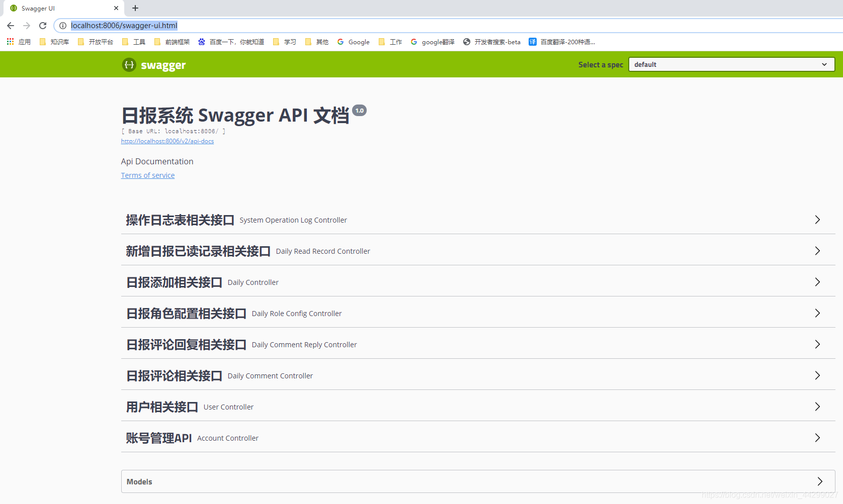Open the Select a spec dropdown

click(x=730, y=64)
